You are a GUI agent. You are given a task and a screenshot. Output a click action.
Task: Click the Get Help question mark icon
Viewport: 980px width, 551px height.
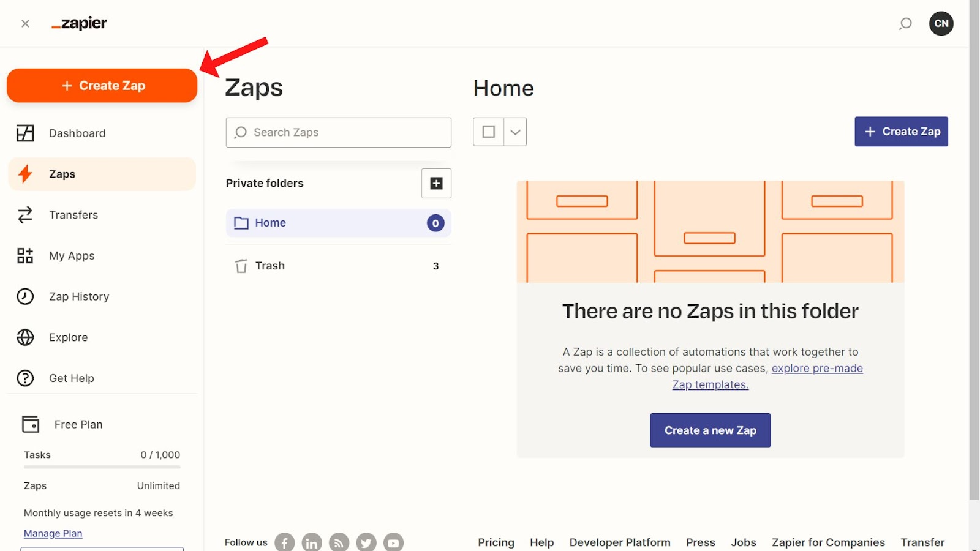[25, 378]
